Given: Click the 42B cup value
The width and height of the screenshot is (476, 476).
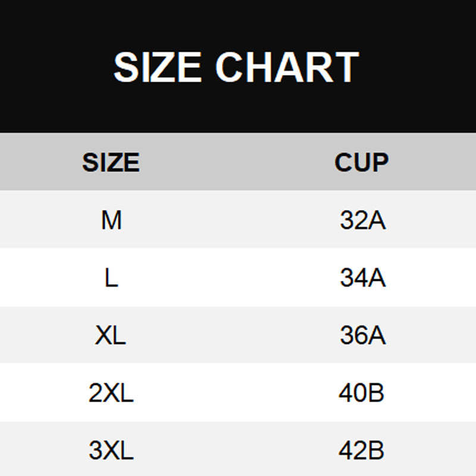Looking at the screenshot, I should point(362,451).
